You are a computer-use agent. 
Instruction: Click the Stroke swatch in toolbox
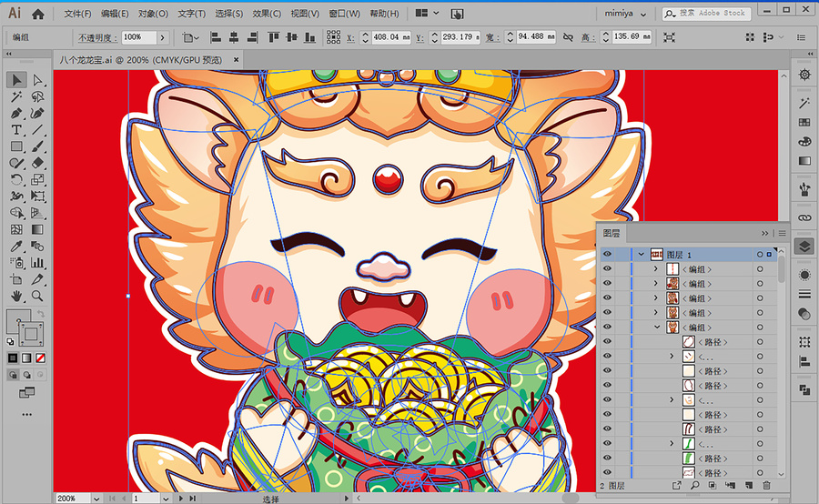(31, 334)
